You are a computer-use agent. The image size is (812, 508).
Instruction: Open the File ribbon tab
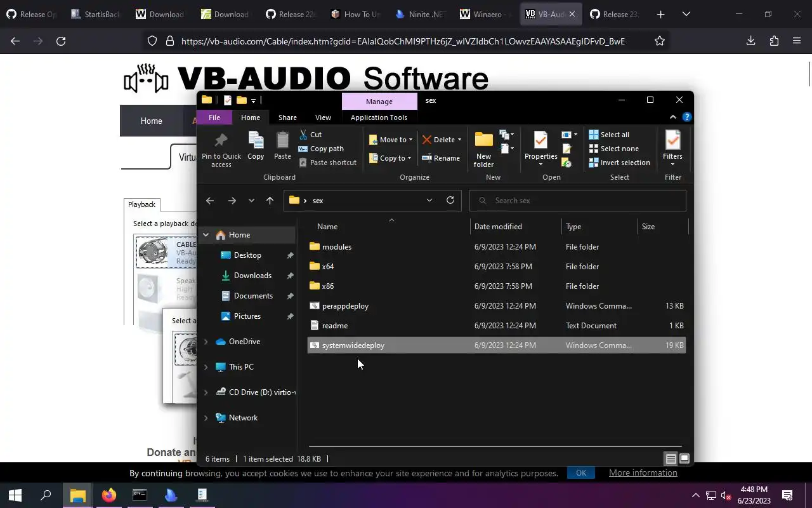pos(214,117)
